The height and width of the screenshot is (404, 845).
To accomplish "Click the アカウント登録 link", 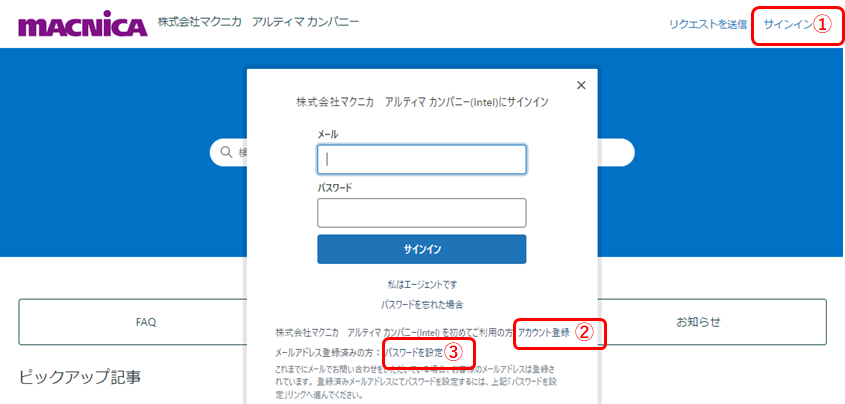I will pyautogui.click(x=543, y=332).
